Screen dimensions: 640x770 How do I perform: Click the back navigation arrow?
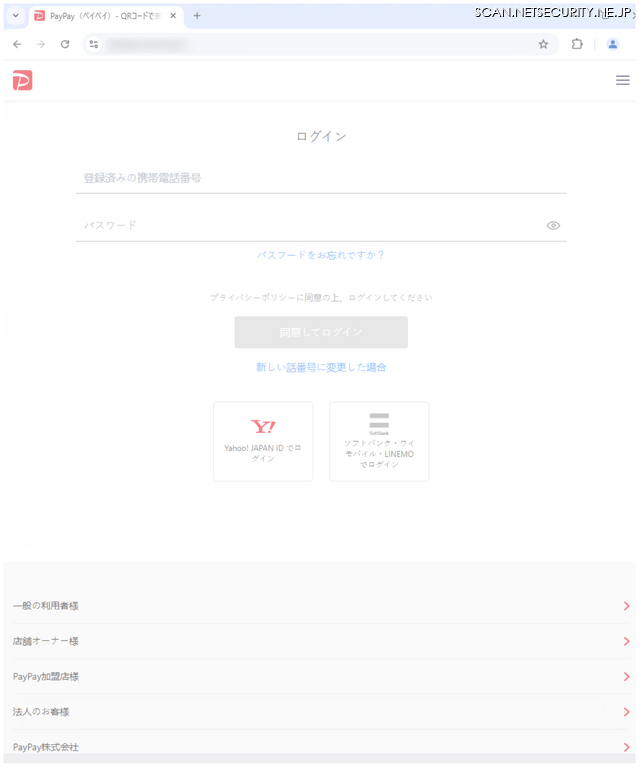tap(17, 44)
